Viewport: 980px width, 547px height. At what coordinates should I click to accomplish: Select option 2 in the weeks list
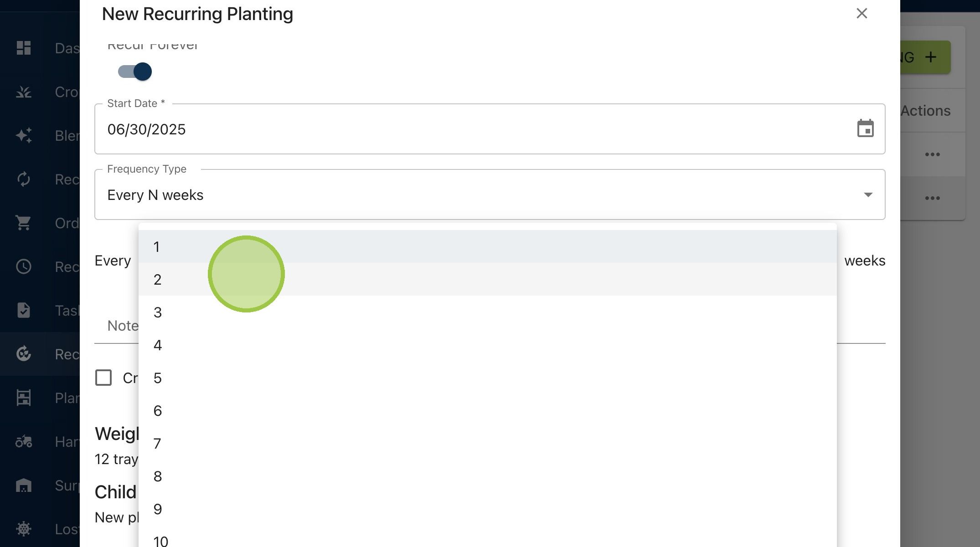pos(487,279)
